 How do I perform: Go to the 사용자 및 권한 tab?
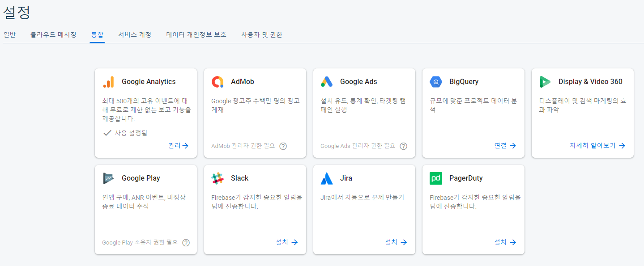(261, 34)
